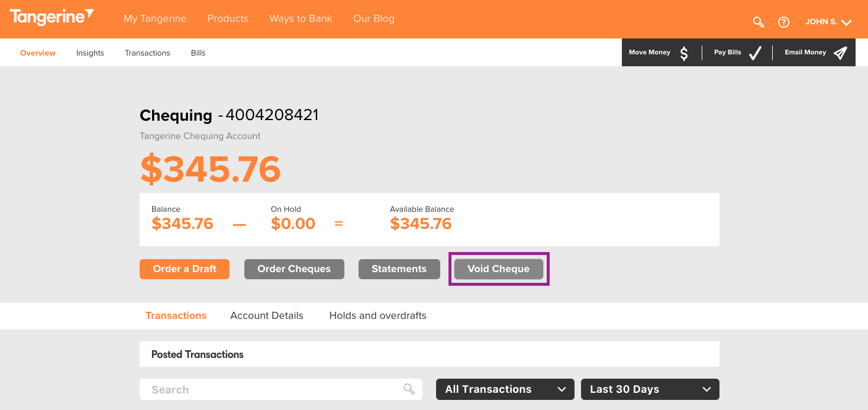Click the Order Cheques button
The image size is (868, 410).
tap(294, 269)
